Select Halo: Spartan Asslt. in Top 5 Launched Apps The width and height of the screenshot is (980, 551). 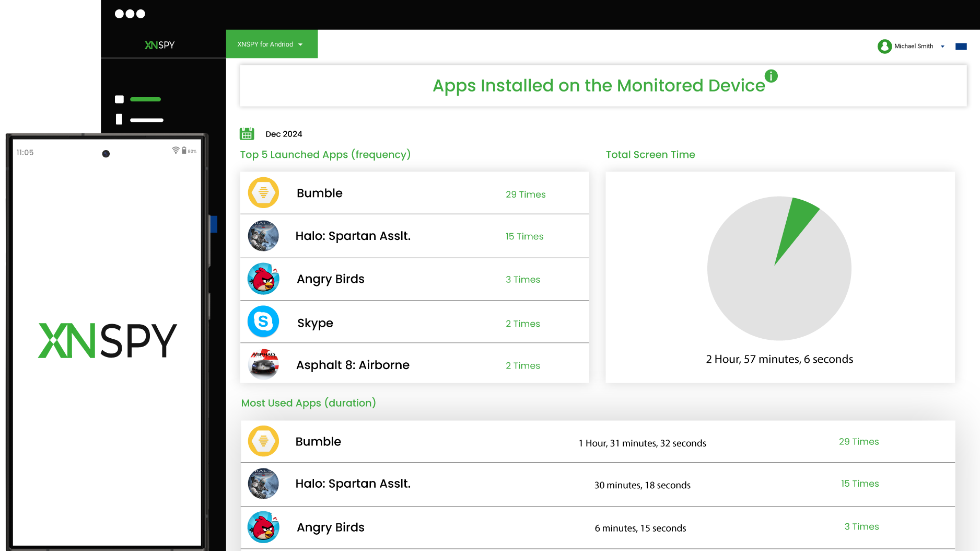353,236
